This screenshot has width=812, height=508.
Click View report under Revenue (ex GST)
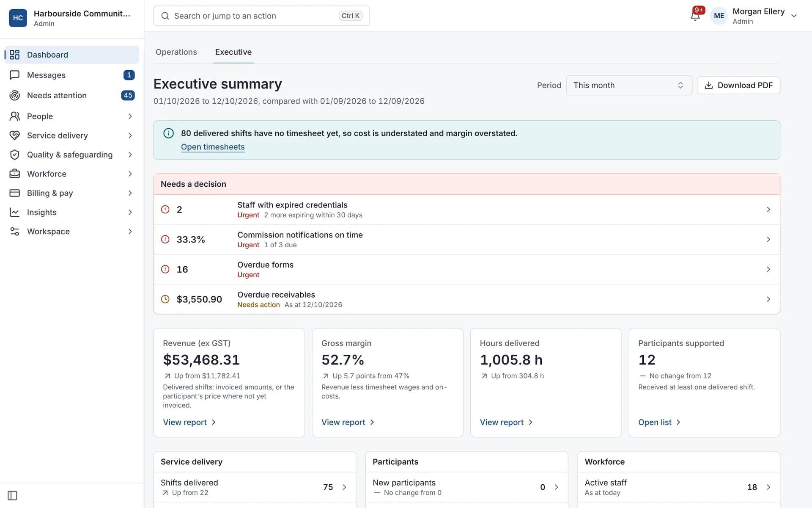pyautogui.click(x=189, y=422)
